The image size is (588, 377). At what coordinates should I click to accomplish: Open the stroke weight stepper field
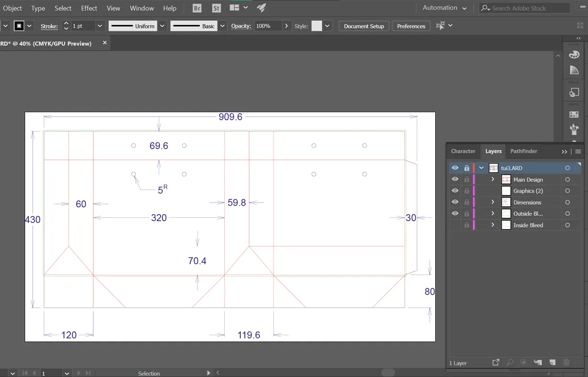pos(66,26)
